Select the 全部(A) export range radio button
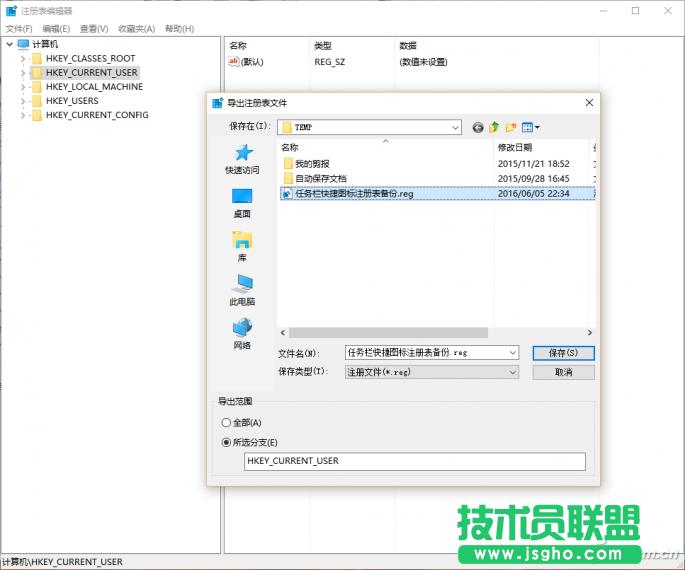Image resolution: width=685 pixels, height=570 pixels. click(x=224, y=423)
